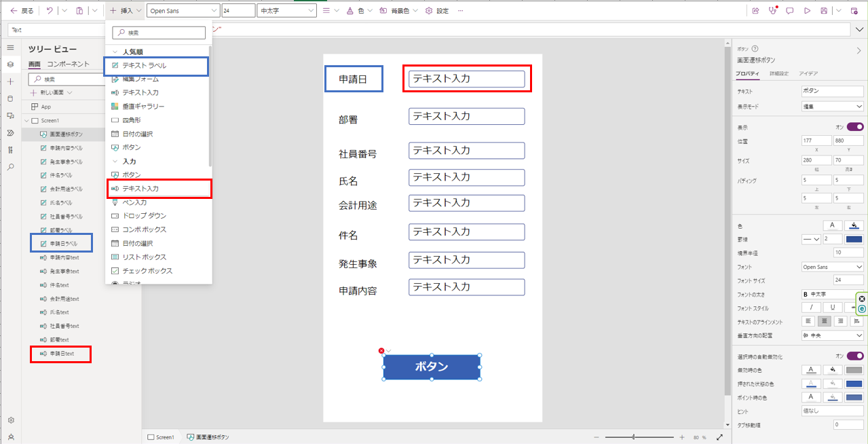Open the 垂直方向の配置 dropdown
This screenshot has height=444, width=868.
832,335
